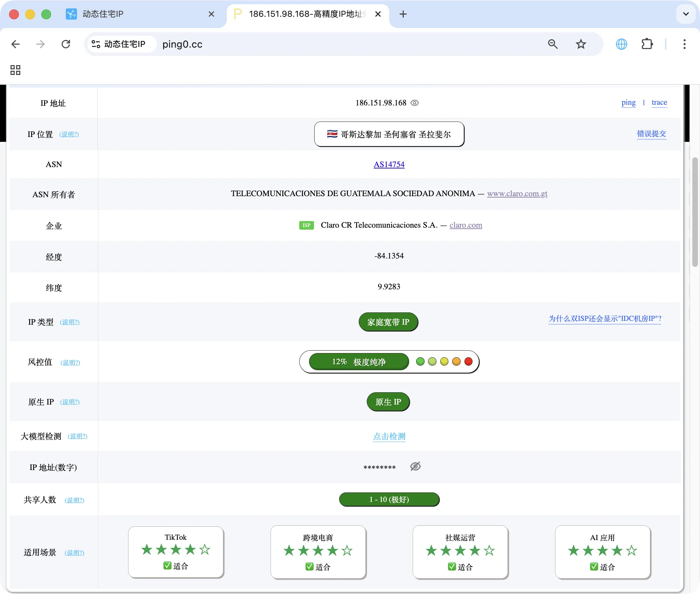
Task: Open 说明 next to 原生 IP
Action: [x=70, y=402]
